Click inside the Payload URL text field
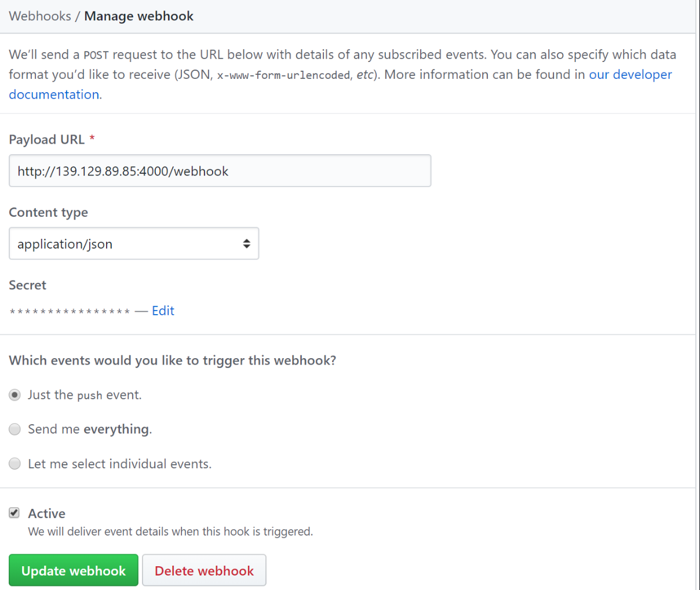Viewport: 700px width, 590px height. point(220,171)
